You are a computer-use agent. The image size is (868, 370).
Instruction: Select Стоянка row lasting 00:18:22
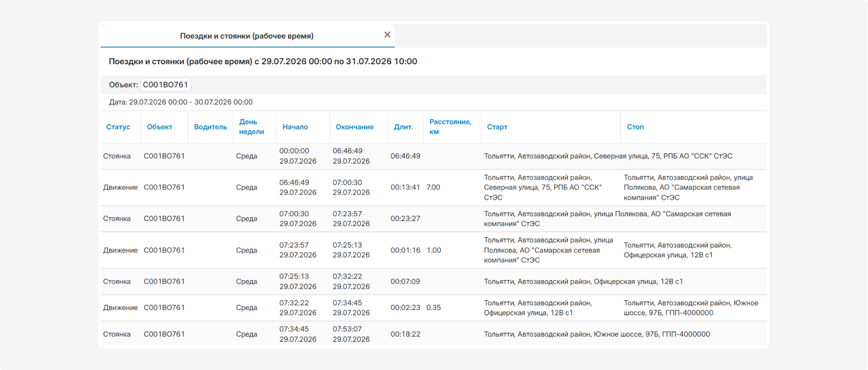pos(434,334)
